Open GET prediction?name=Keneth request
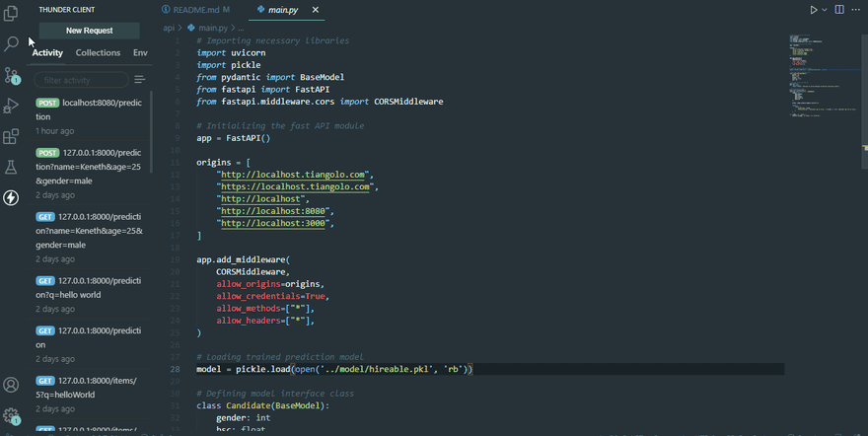This screenshot has height=436, width=868. coord(90,238)
